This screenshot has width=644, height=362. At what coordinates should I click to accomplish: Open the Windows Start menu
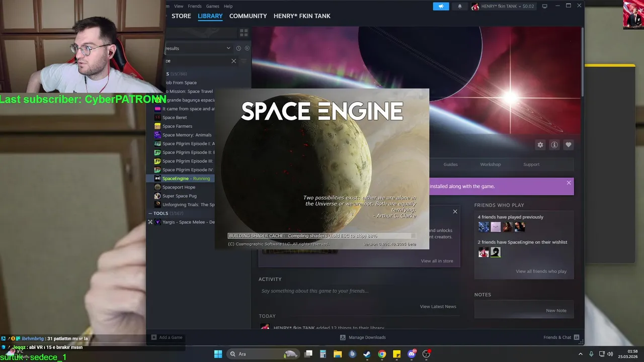tap(218, 354)
